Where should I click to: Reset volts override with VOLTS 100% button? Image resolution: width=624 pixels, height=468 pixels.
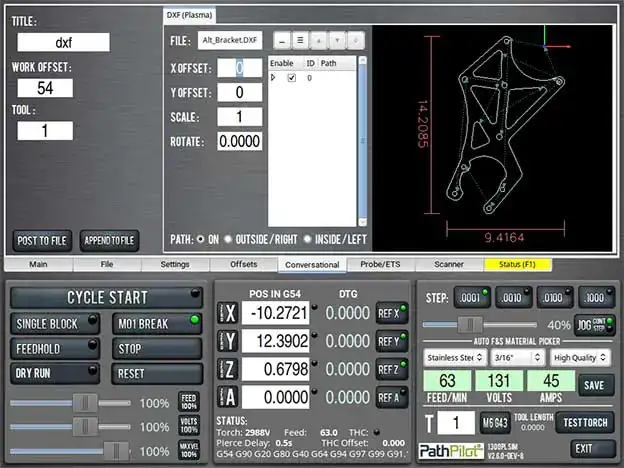189,426
